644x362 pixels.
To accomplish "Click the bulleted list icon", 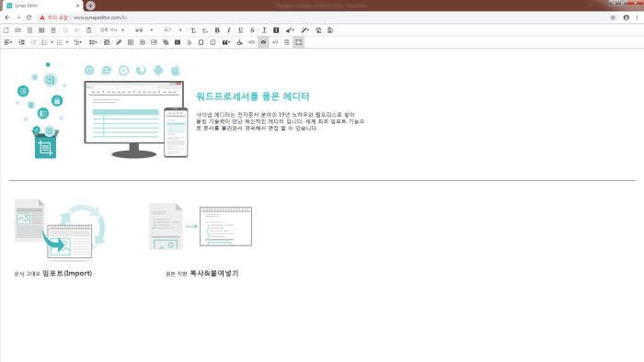I will 44,42.
